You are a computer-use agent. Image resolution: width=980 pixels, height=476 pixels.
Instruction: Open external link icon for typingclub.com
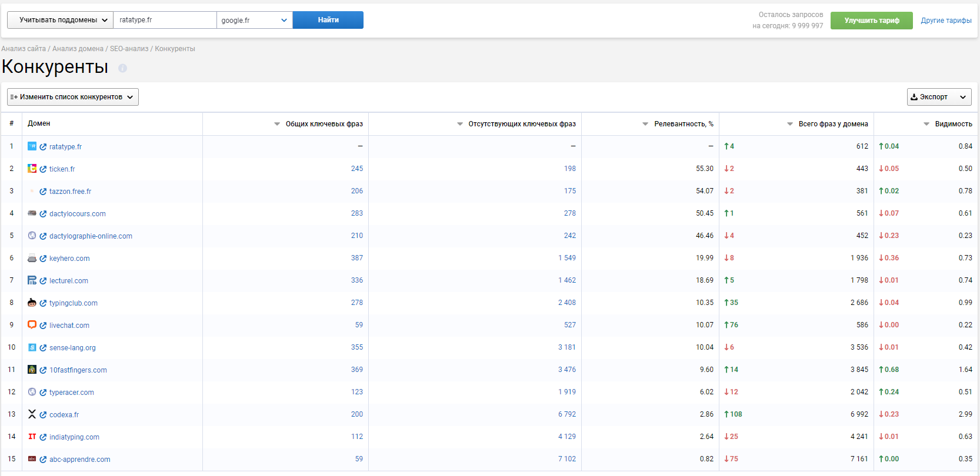coord(43,303)
